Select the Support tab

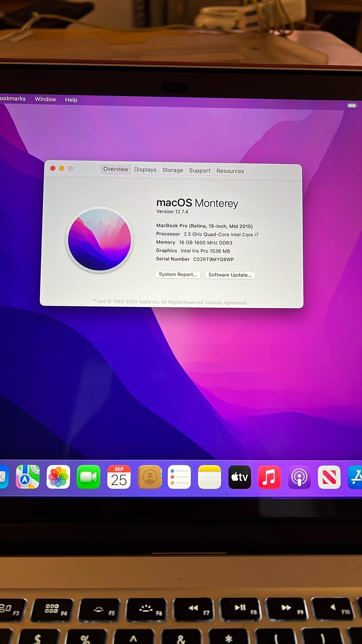click(x=200, y=170)
